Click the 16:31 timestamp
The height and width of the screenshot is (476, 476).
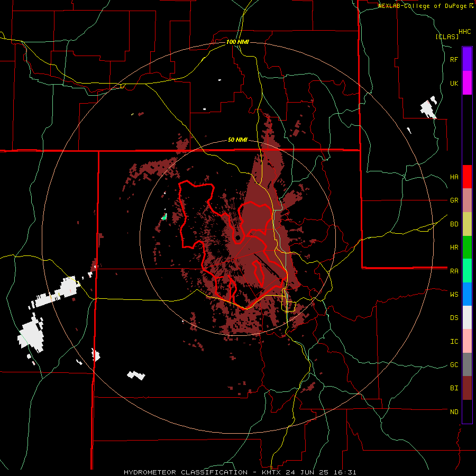click(346, 472)
